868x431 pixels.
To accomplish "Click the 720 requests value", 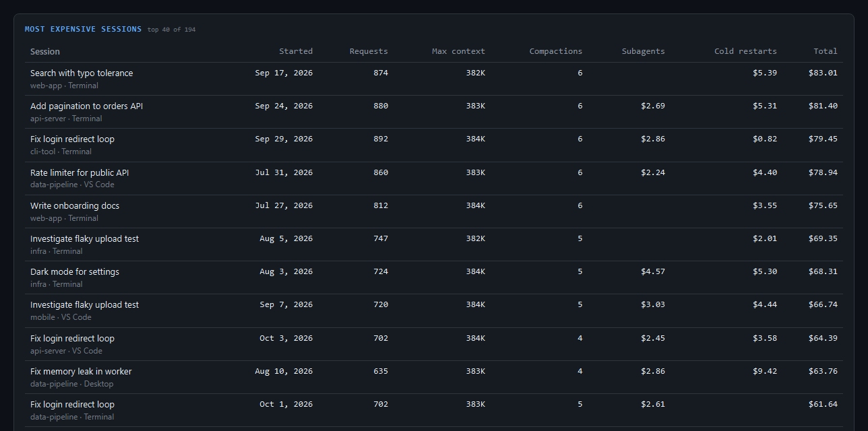I will tap(381, 304).
